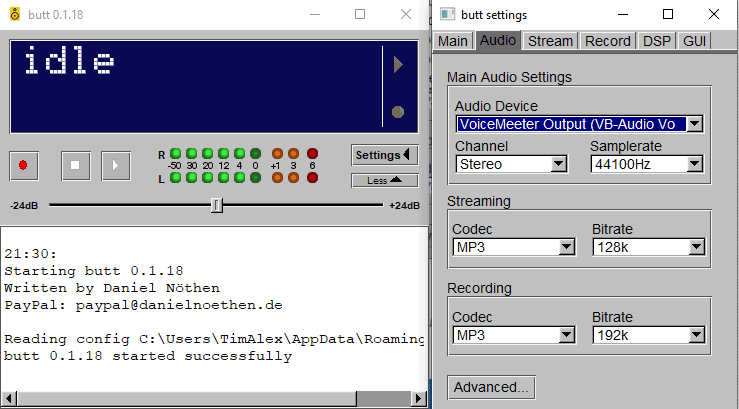
Task: Click the butt speaker app icon
Action: point(15,14)
